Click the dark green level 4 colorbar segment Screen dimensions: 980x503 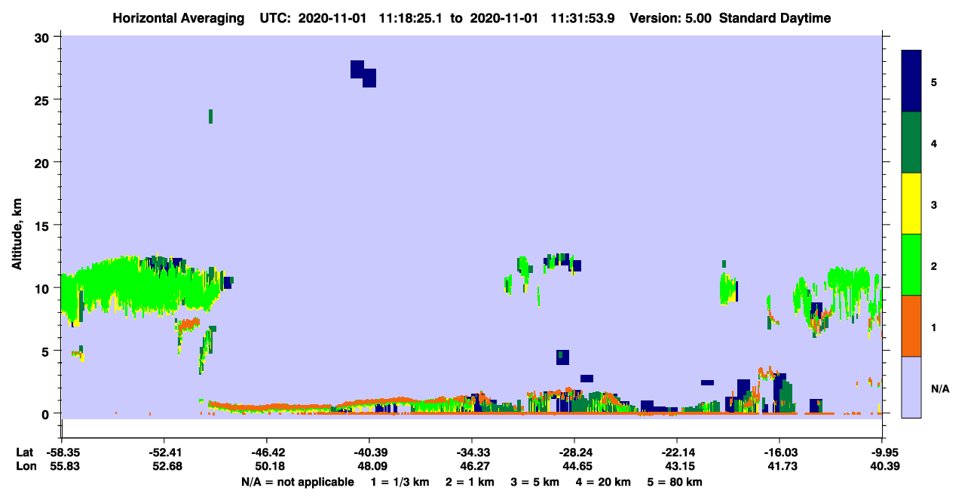click(x=911, y=143)
